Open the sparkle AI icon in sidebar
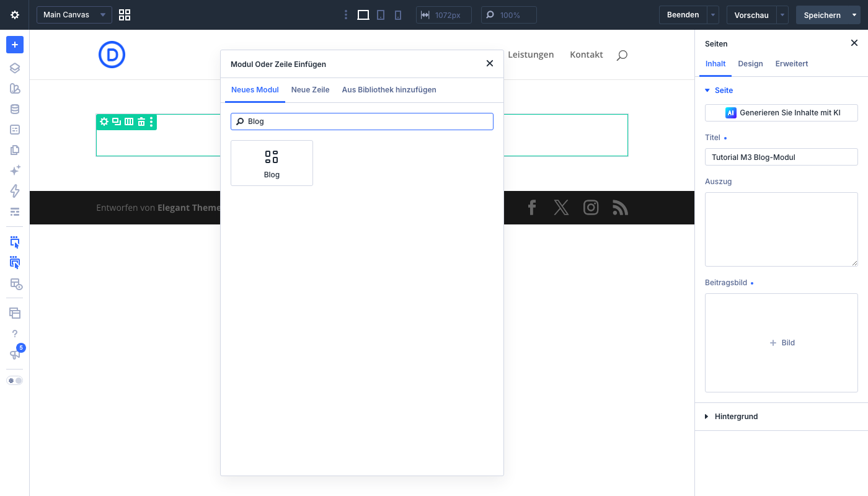868x496 pixels. pos(15,170)
